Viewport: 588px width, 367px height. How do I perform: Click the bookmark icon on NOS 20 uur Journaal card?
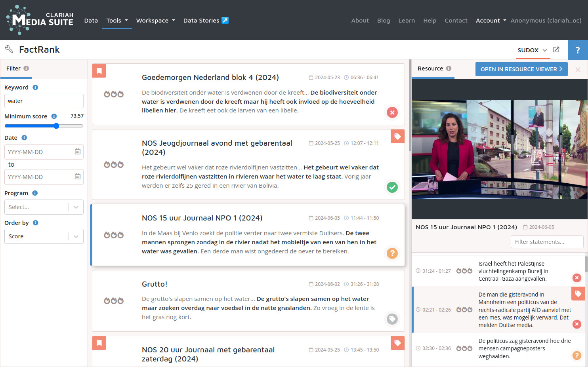[99, 343]
